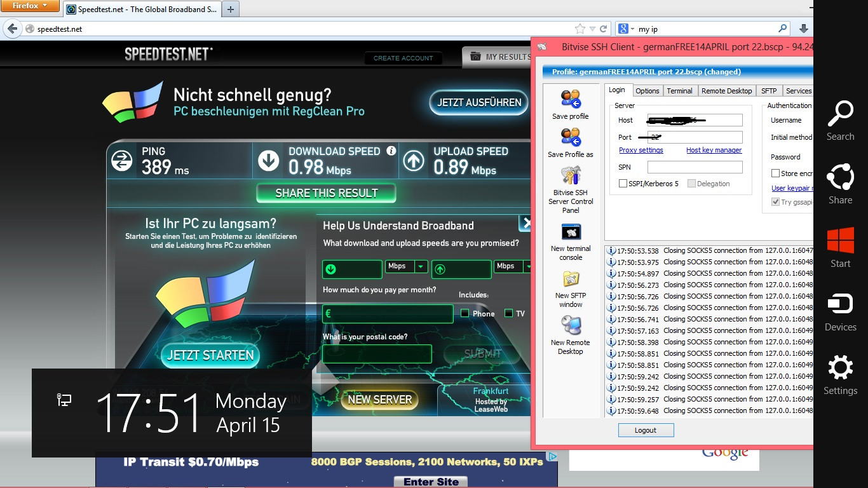This screenshot has width=868, height=488.
Task: Click the promised download speed field
Action: pos(352,269)
